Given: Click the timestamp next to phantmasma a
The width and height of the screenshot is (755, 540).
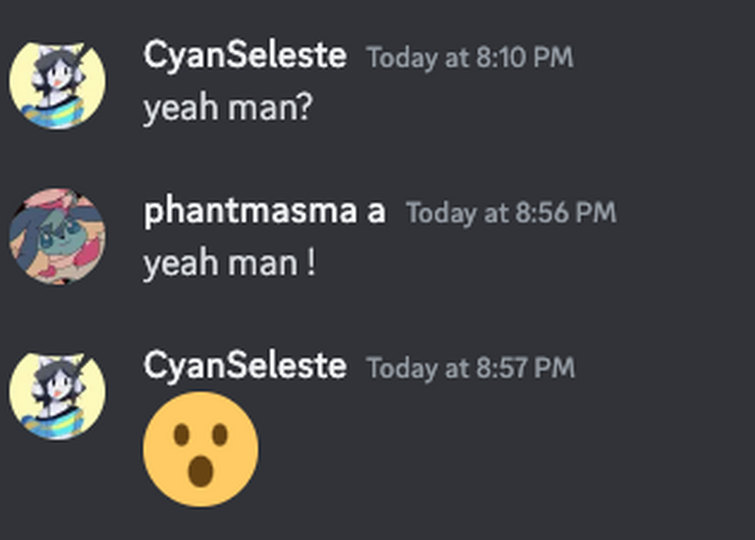Looking at the screenshot, I should tap(511, 212).
